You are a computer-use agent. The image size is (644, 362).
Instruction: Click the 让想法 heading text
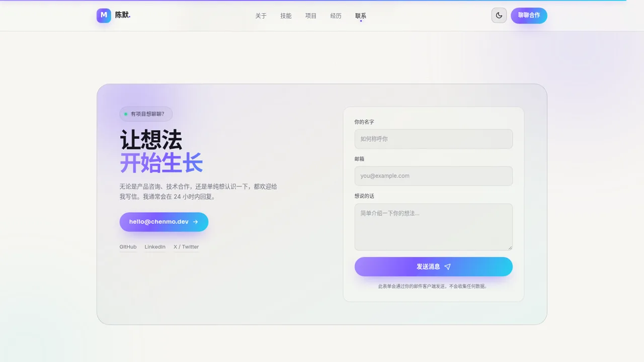pos(151,139)
